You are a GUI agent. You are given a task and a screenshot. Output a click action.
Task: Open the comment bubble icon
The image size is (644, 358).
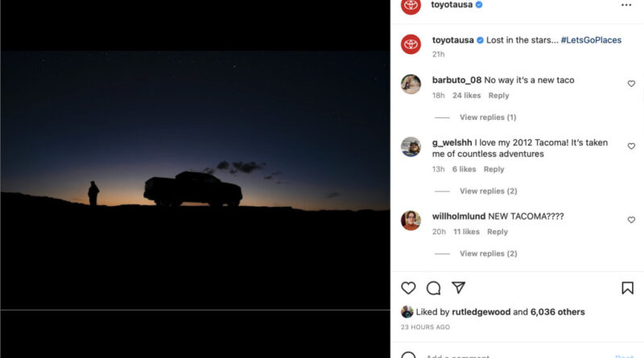(433, 288)
